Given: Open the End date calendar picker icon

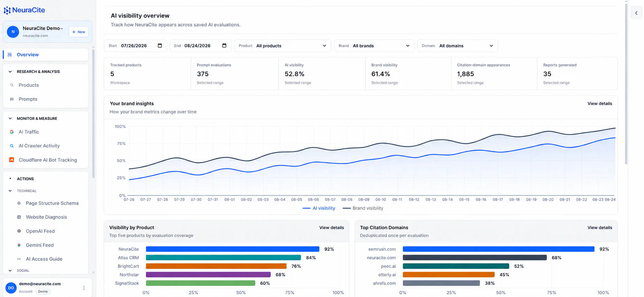Looking at the screenshot, I should 224,46.
